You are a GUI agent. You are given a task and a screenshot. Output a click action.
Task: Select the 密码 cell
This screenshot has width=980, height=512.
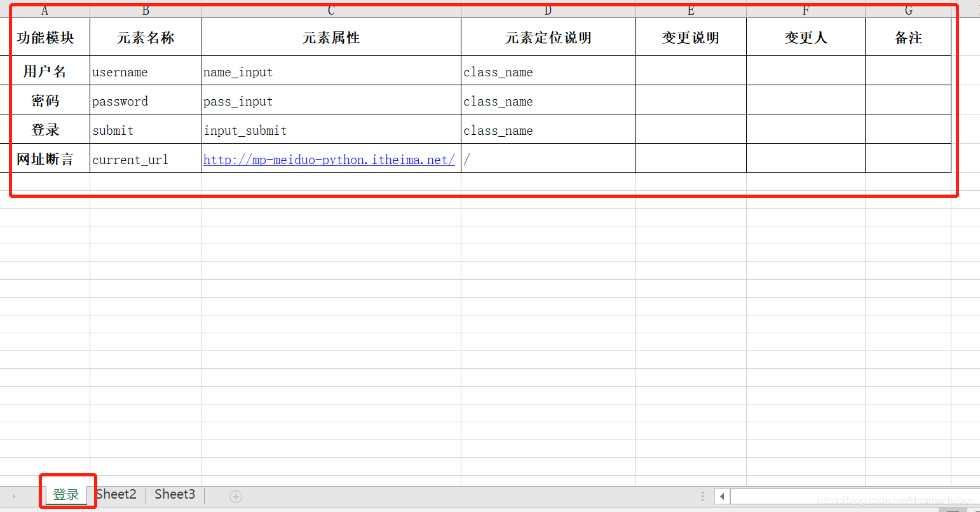[x=45, y=100]
